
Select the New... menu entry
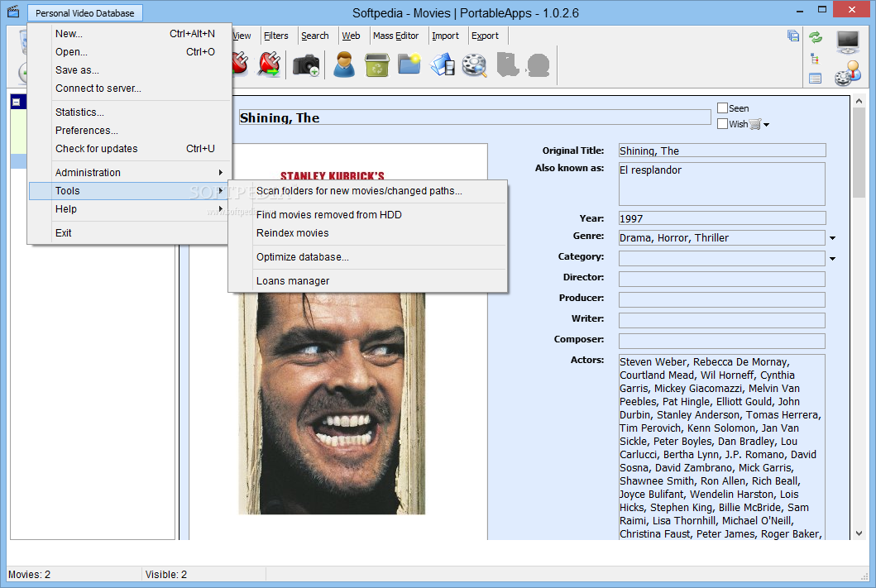(x=130, y=34)
